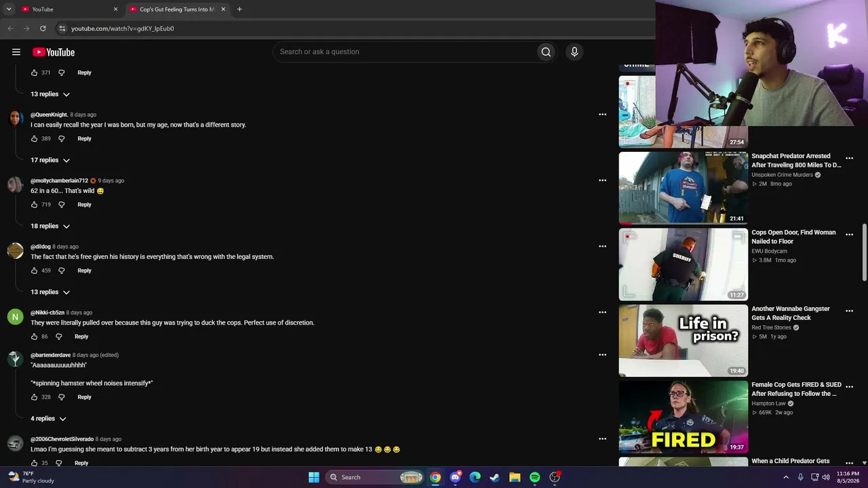Like the @QueenKnight comment
868x488 pixels.
[x=35, y=139]
